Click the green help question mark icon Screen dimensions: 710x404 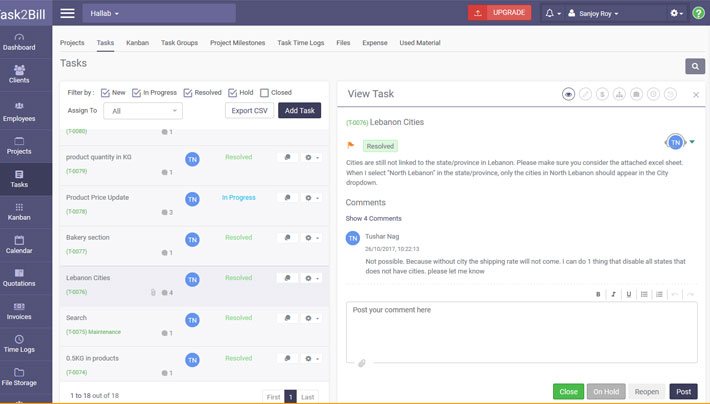(x=698, y=13)
